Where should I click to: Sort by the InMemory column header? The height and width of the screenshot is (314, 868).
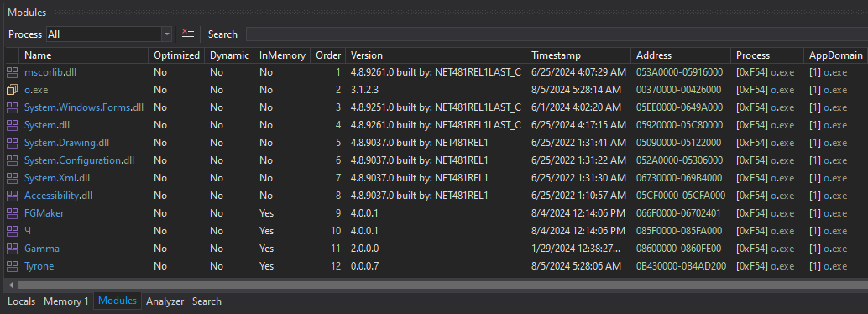pyautogui.click(x=282, y=55)
